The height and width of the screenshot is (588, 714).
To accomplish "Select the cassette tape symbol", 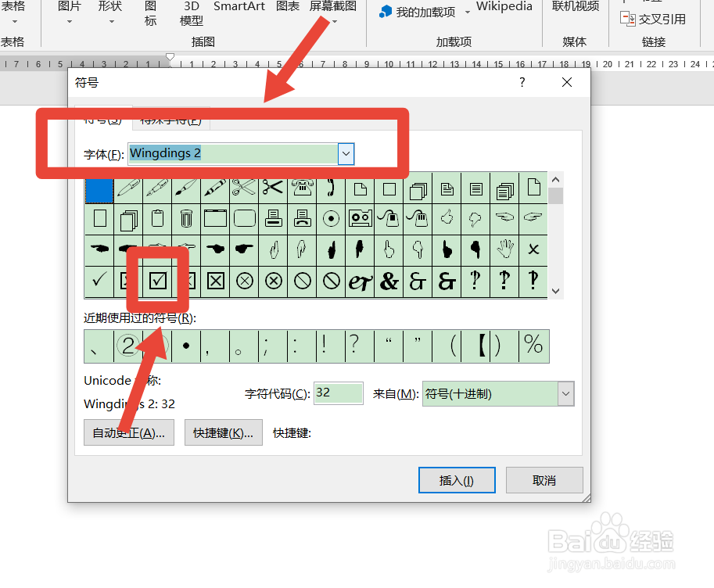I will pyautogui.click(x=360, y=219).
